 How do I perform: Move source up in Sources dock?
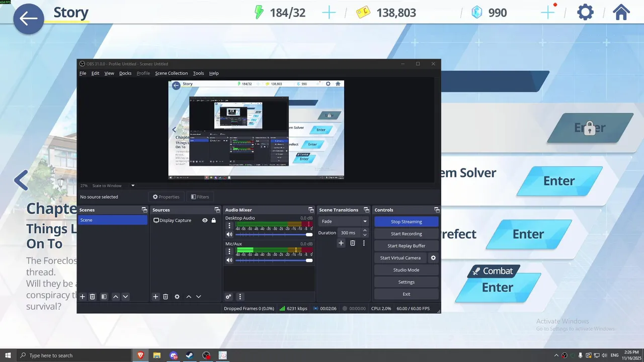coord(189,297)
